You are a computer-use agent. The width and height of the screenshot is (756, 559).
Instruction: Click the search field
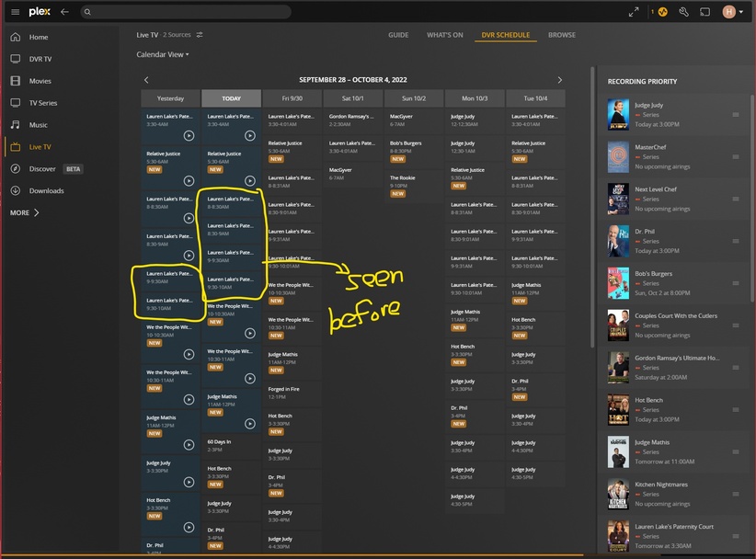pos(186,12)
